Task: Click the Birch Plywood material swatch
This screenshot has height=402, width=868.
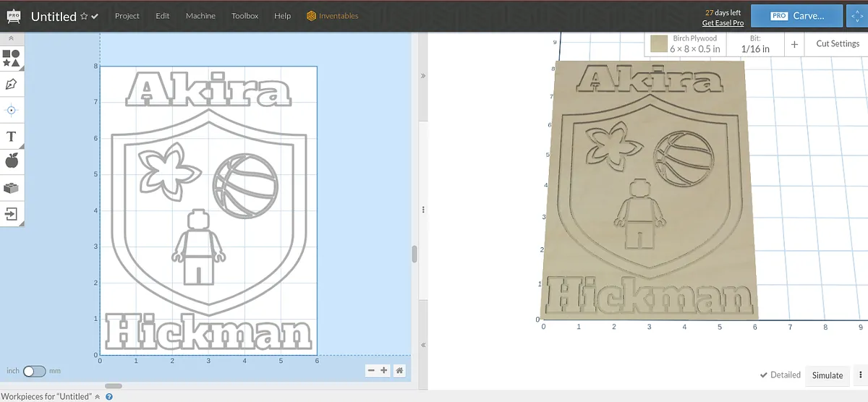Action: point(658,44)
